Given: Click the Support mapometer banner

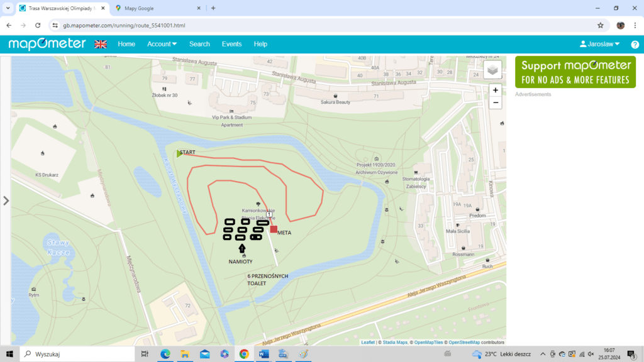Looking at the screenshot, I should [x=575, y=72].
